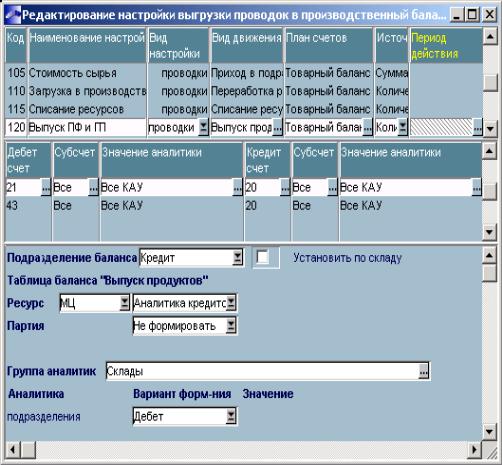Click the Период действия column header
The image size is (502, 465).
(446, 46)
